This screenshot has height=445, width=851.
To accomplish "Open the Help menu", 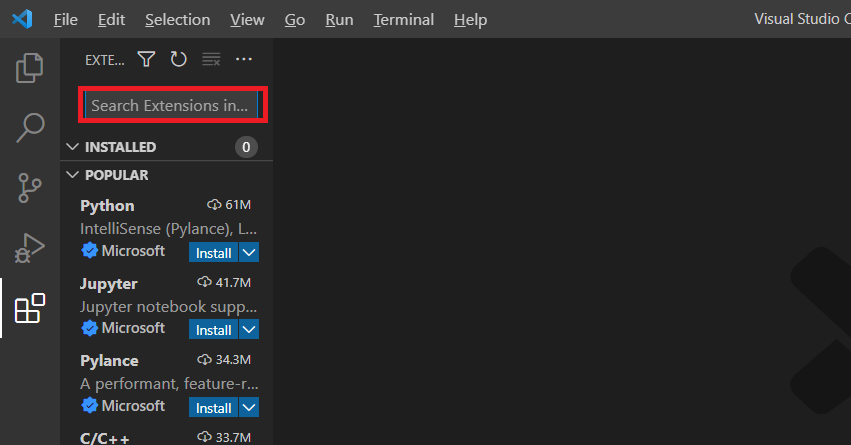I will (x=471, y=20).
